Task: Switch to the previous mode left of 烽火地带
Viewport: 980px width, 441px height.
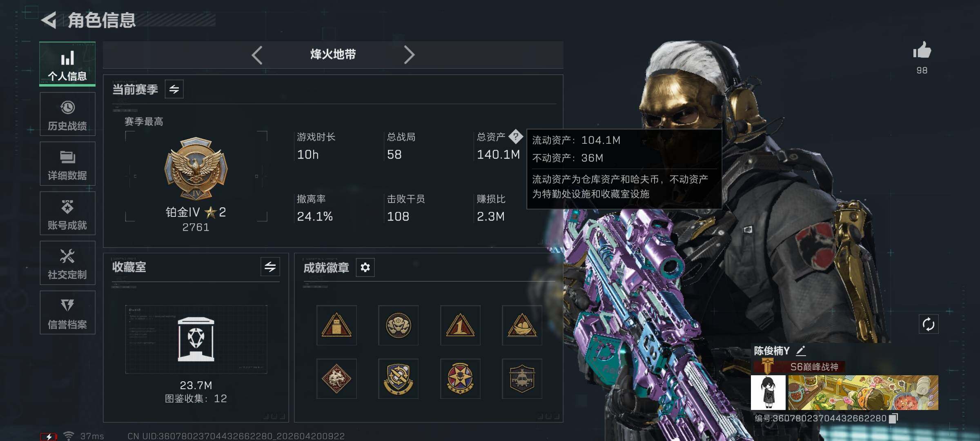Action: (x=257, y=55)
